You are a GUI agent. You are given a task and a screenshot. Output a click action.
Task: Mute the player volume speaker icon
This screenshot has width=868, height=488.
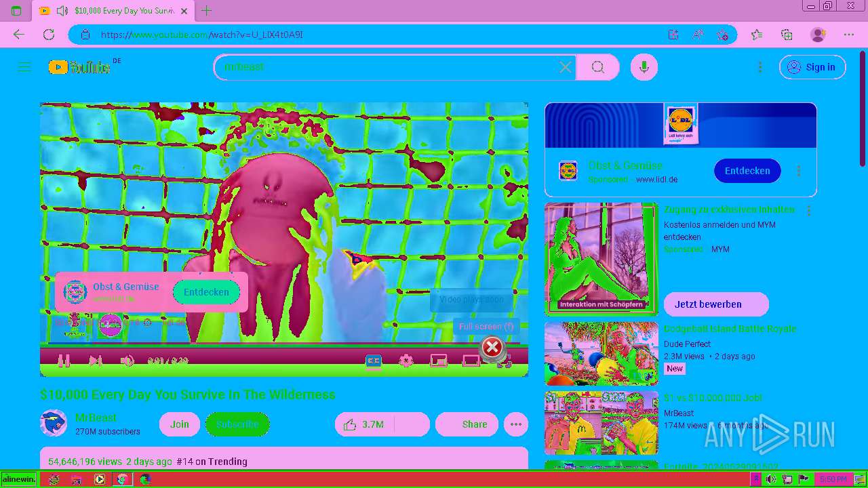[x=127, y=361]
